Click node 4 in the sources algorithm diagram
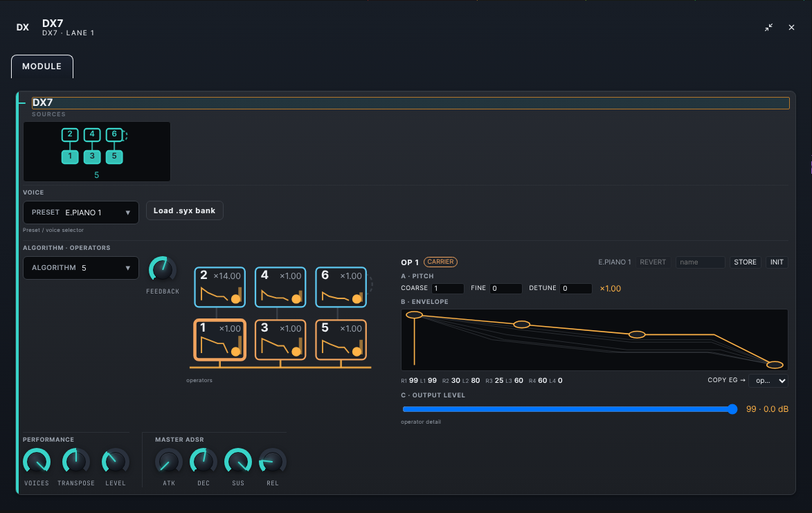This screenshot has width=812, height=513. click(x=92, y=134)
